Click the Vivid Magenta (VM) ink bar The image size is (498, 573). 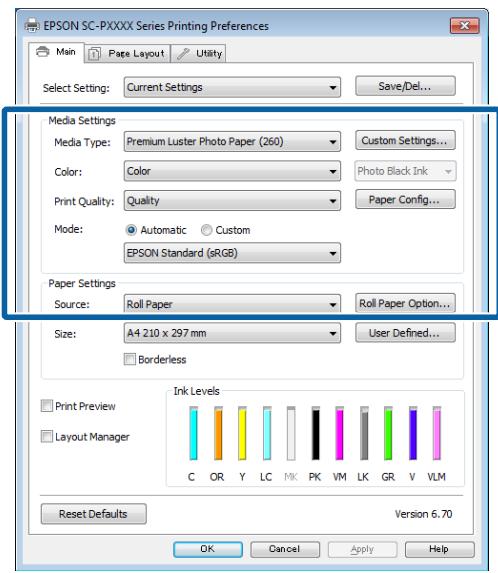339,433
